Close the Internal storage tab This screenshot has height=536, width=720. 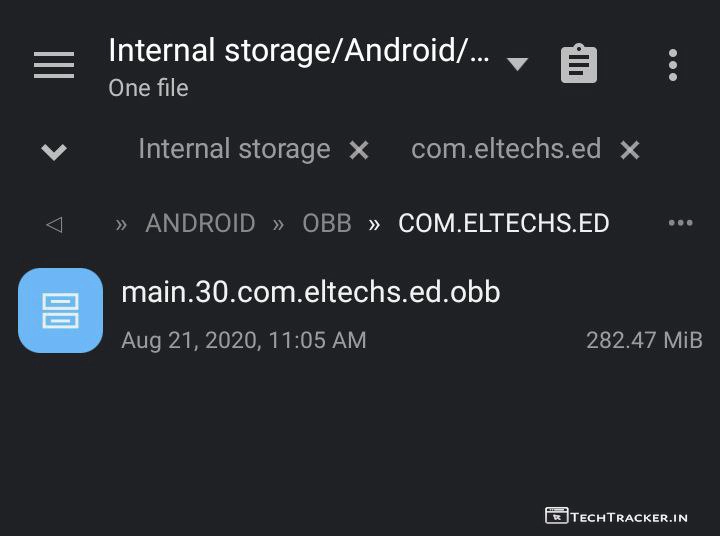click(359, 150)
